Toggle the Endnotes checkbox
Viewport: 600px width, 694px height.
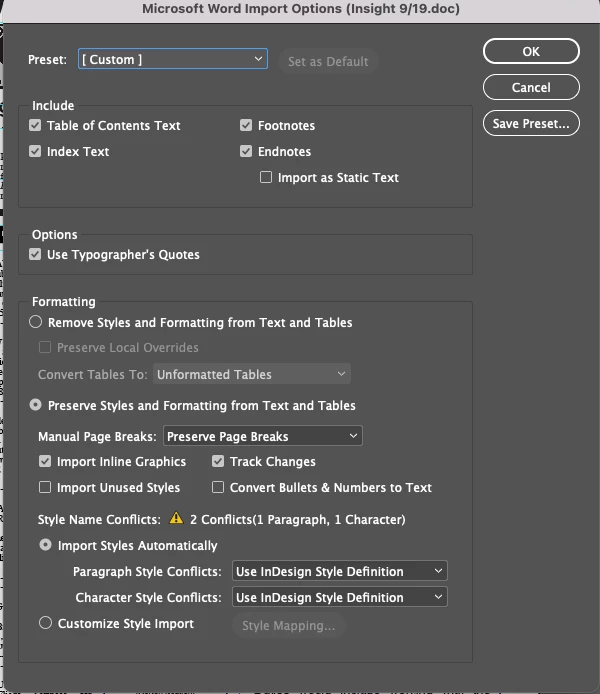246,151
